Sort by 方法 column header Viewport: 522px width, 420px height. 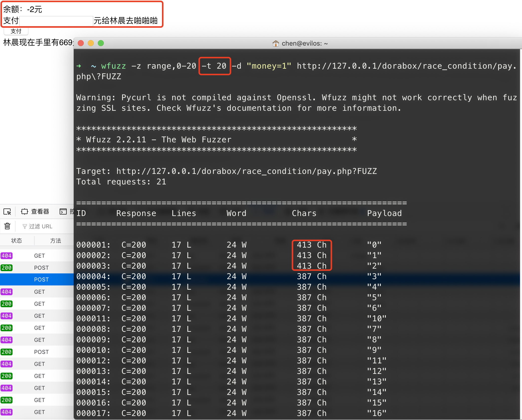tap(55, 241)
